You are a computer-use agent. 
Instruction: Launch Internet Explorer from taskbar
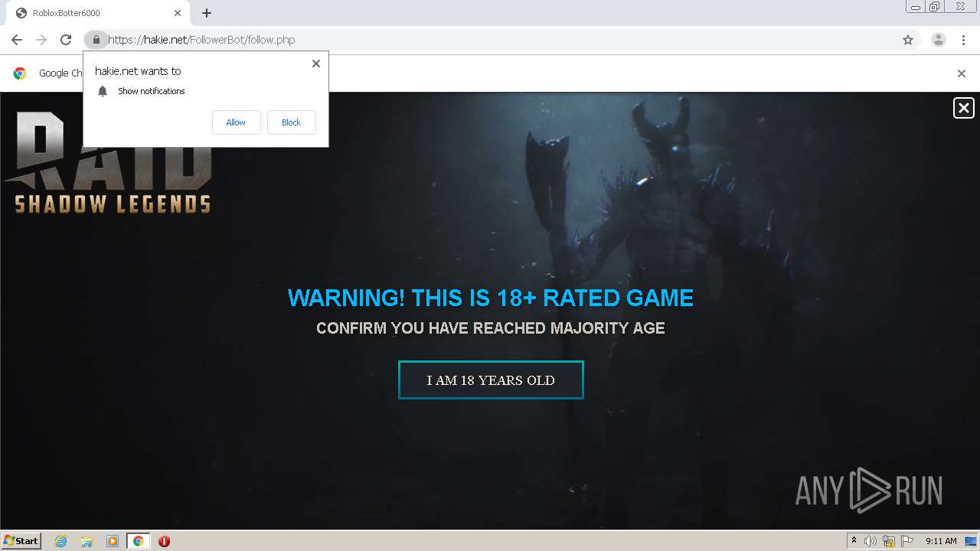[x=60, y=541]
